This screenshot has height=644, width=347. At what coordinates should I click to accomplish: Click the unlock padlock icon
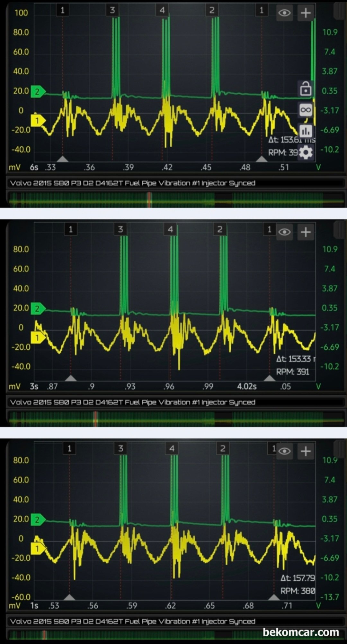tap(306, 89)
